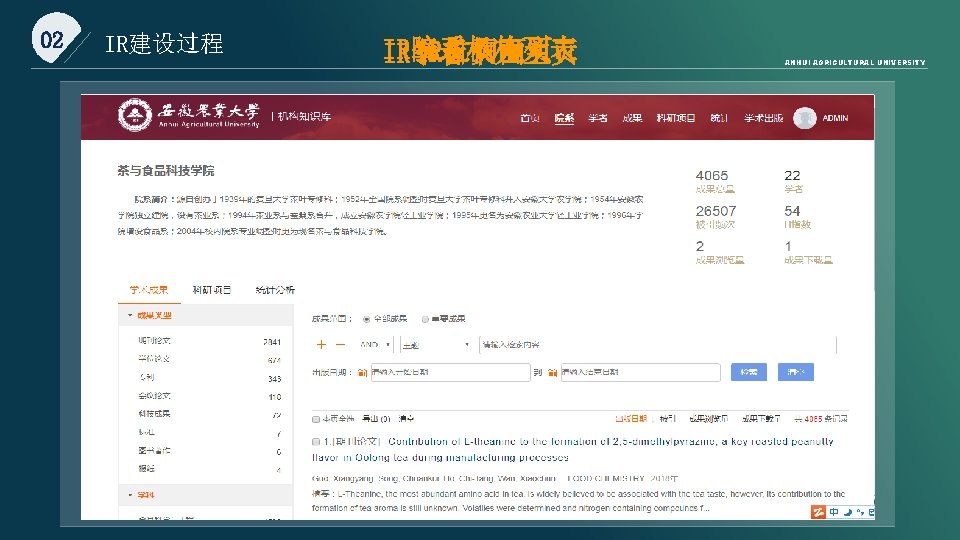960x540 pixels.
Task: Filter by 图书著作 in the type list
Action: click(209, 451)
